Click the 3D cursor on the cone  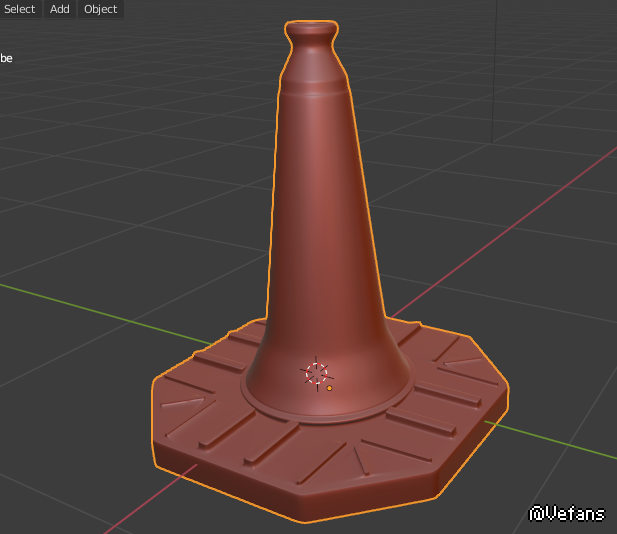[316, 373]
